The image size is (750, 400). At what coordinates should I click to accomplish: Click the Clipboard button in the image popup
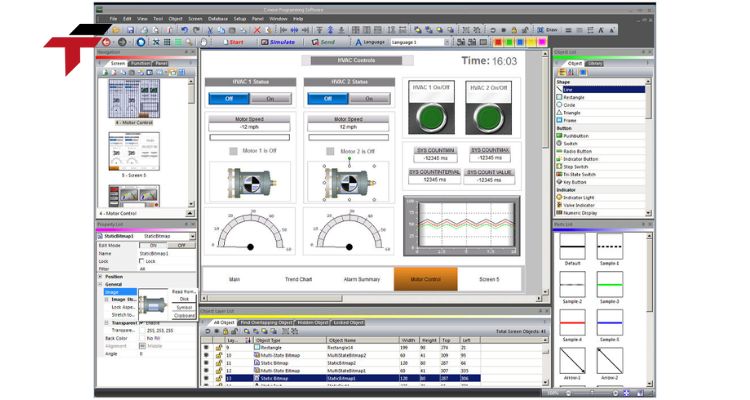184,315
